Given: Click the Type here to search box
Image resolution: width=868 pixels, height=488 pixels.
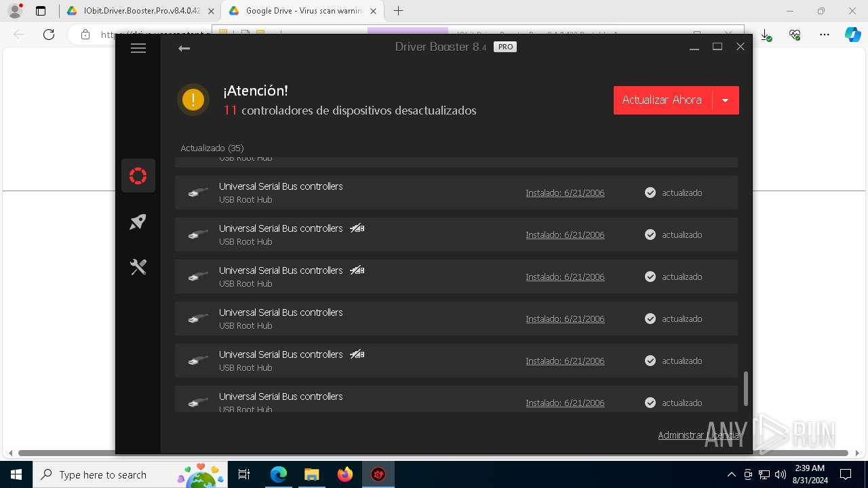Looking at the screenshot, I should pyautogui.click(x=129, y=474).
